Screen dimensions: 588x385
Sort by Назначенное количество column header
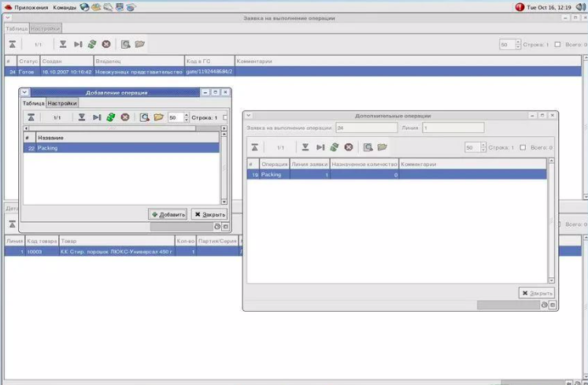tap(364, 165)
